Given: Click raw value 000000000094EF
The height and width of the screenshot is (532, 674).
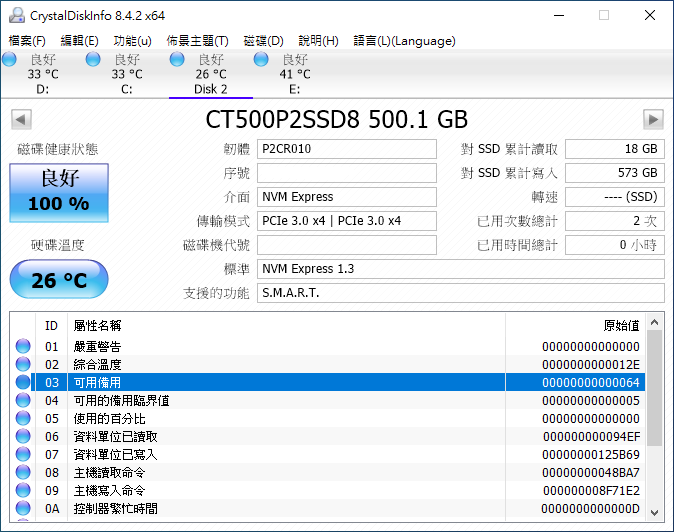Looking at the screenshot, I should click(x=591, y=437).
